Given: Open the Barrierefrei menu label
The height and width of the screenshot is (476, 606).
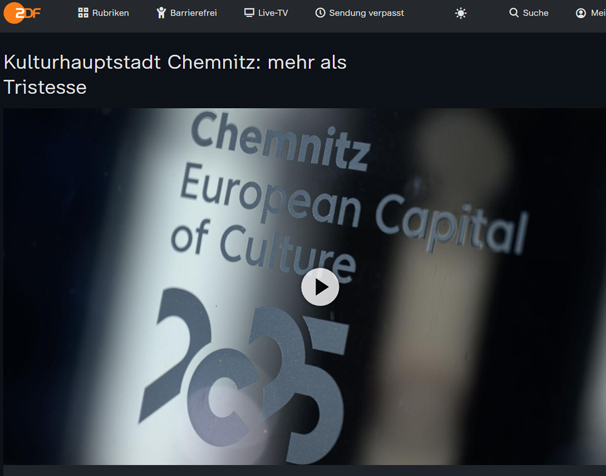Looking at the screenshot, I should (x=194, y=13).
